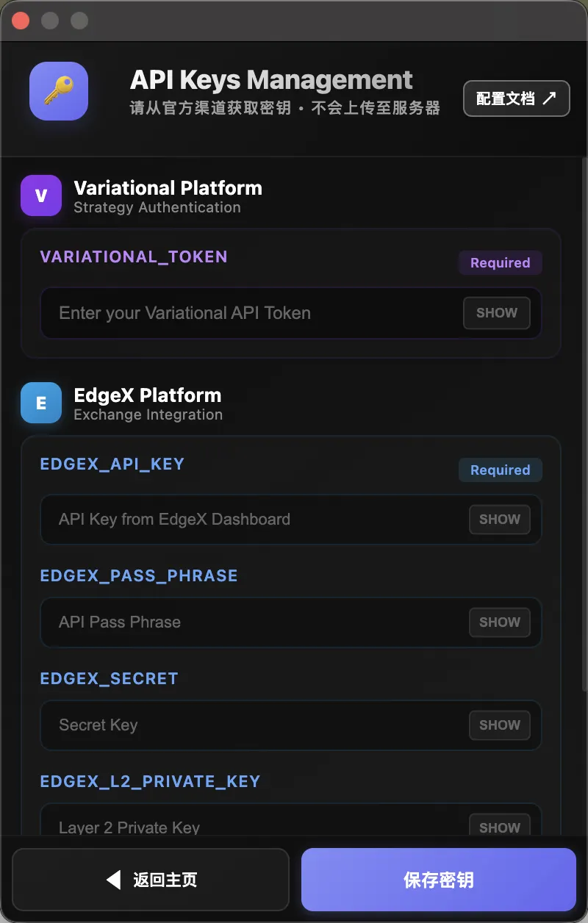
Task: Click the yellow minimize window button
Action: 49,21
